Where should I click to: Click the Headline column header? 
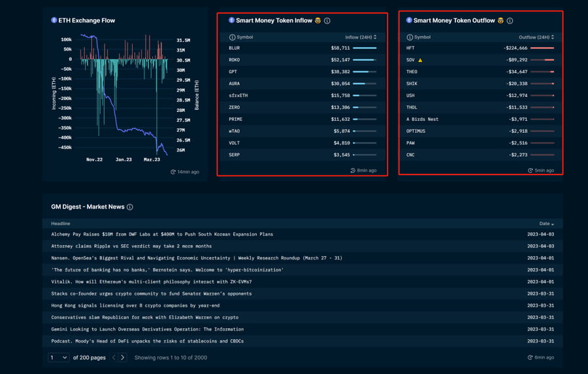tap(60, 224)
